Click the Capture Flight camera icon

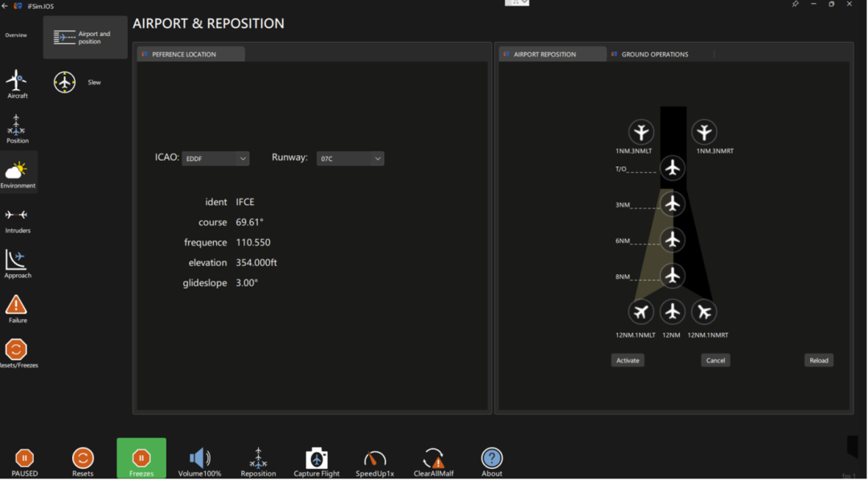(x=317, y=460)
